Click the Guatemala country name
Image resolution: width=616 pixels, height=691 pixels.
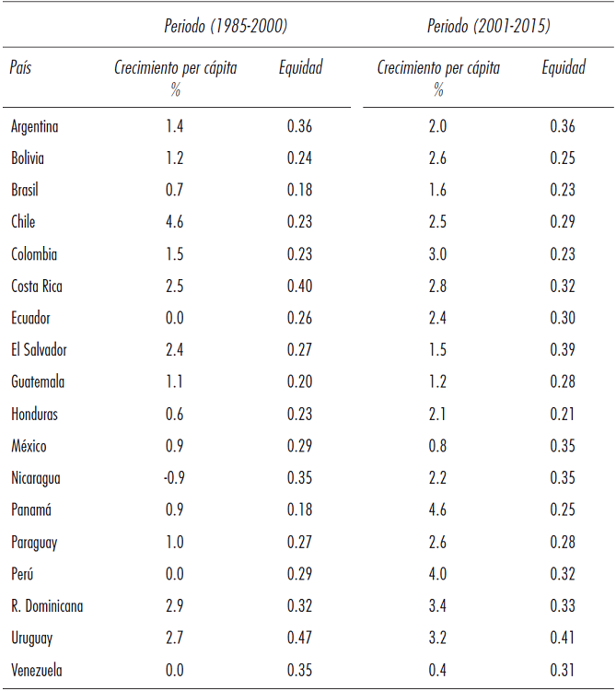click(x=38, y=382)
